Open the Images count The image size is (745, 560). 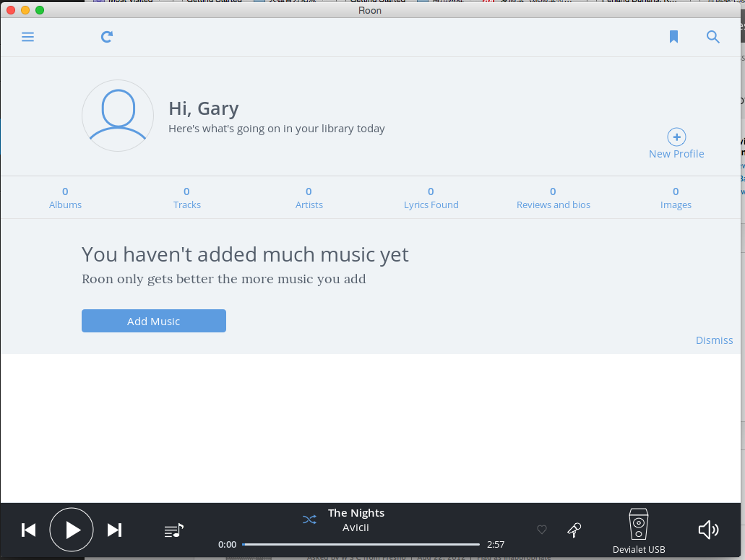(x=676, y=198)
